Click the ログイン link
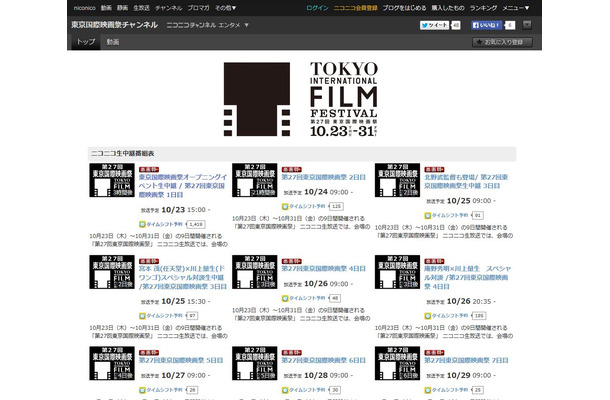 click(x=317, y=8)
